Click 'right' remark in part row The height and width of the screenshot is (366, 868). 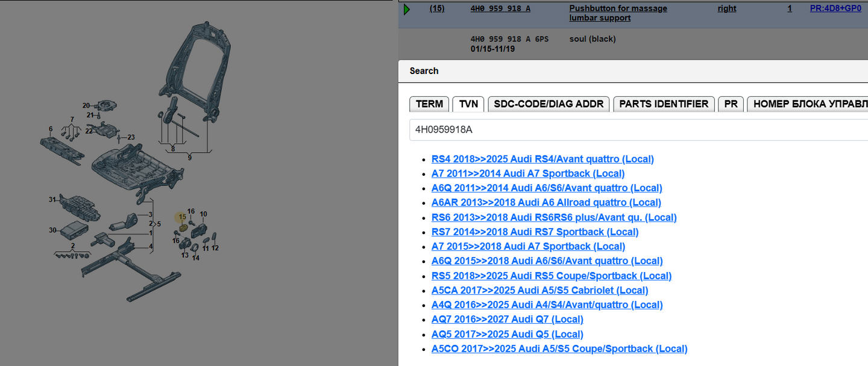pos(727,8)
